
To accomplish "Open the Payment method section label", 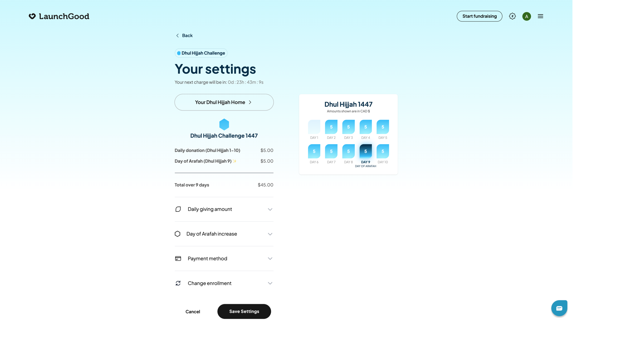I will (207, 259).
